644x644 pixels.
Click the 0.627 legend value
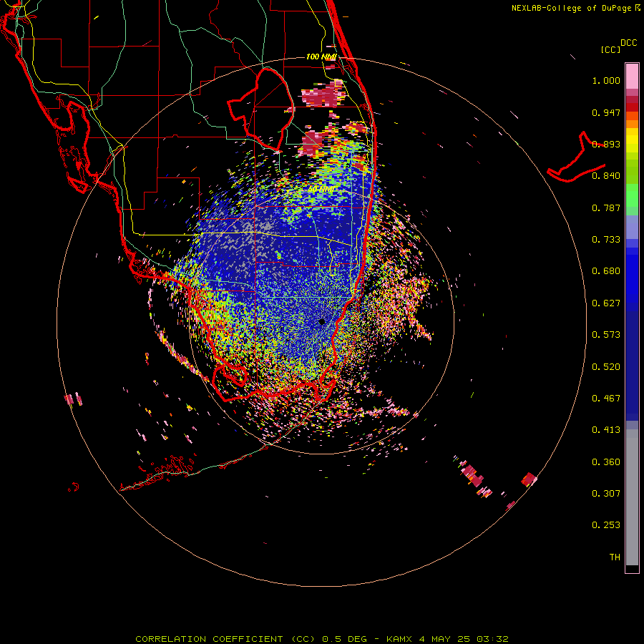(x=606, y=303)
